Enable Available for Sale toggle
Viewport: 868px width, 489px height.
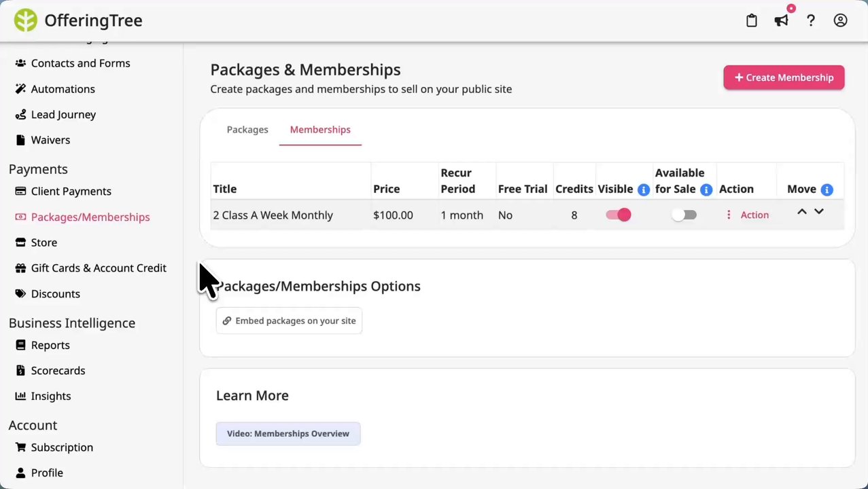click(x=684, y=215)
